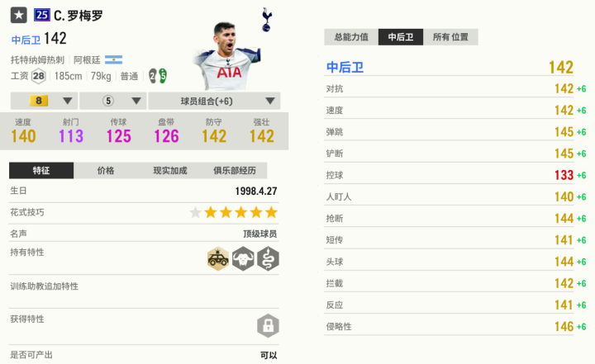
Task: Toggle the 中后卫 position view
Action: tap(402, 37)
